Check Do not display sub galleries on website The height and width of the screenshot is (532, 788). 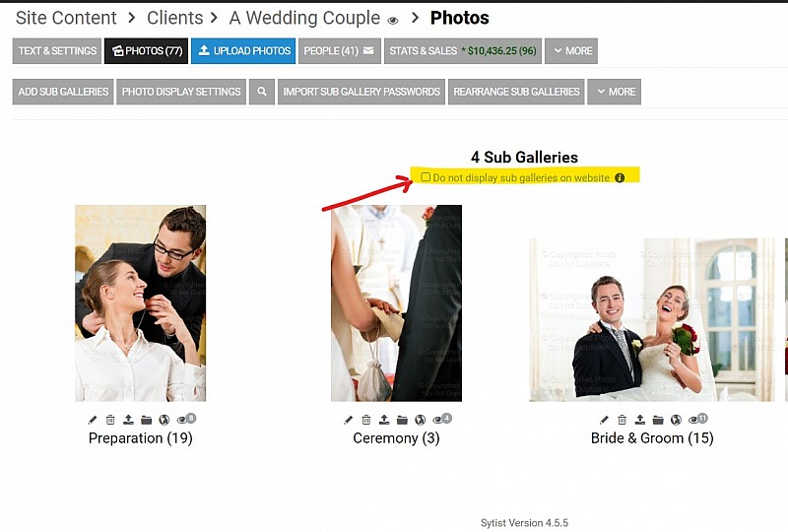coord(426,177)
